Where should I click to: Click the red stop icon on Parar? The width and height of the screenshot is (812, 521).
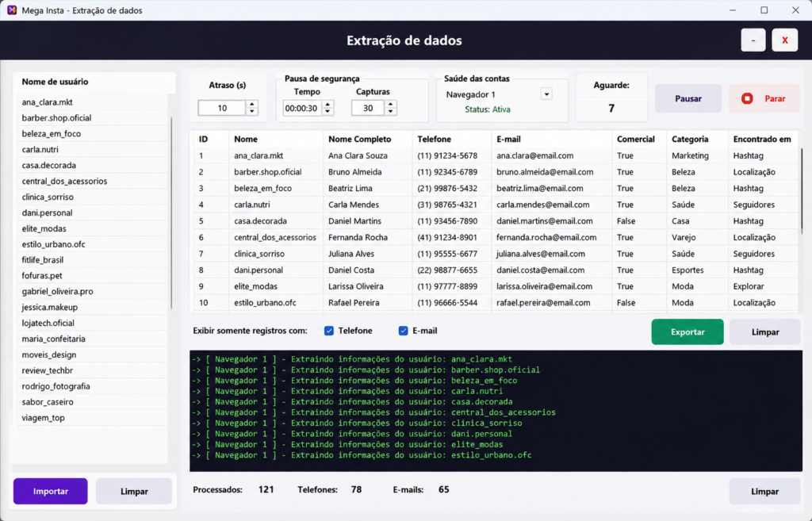tap(747, 98)
